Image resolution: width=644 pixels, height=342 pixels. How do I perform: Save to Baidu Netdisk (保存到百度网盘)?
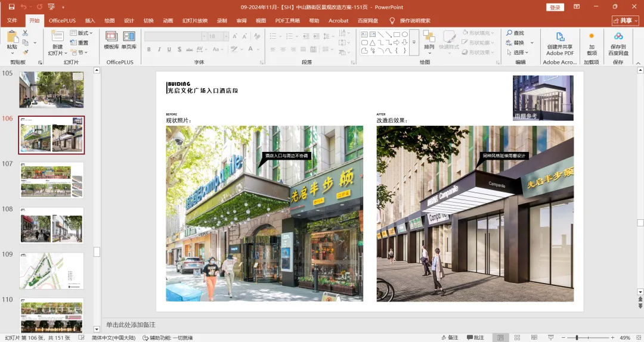(618, 43)
